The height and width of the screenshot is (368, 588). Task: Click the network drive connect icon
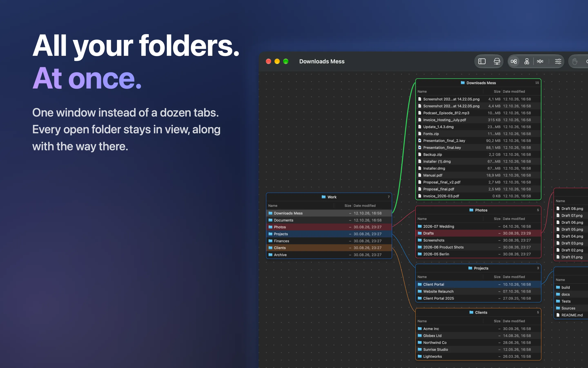(497, 61)
